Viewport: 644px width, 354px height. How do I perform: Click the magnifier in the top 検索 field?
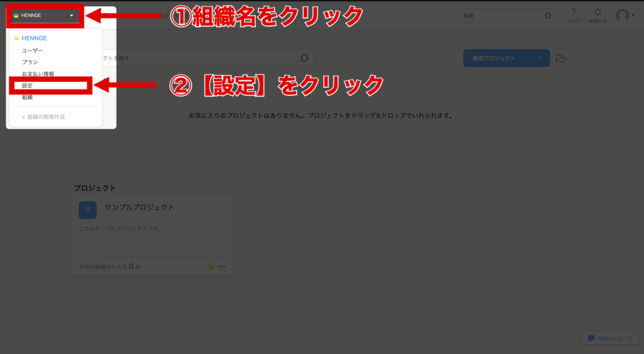click(548, 15)
